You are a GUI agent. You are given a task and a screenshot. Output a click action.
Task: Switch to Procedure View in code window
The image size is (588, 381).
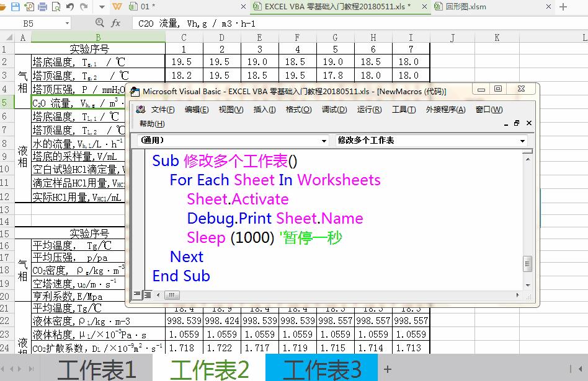(x=137, y=295)
